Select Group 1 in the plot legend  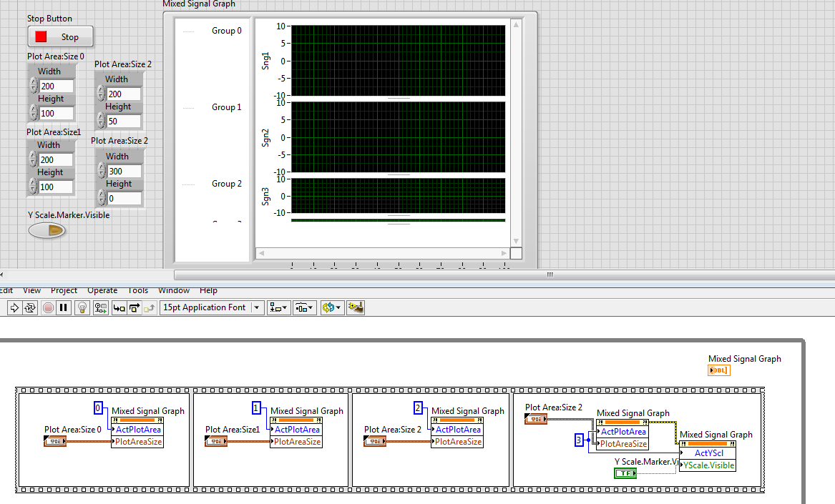[x=226, y=107]
